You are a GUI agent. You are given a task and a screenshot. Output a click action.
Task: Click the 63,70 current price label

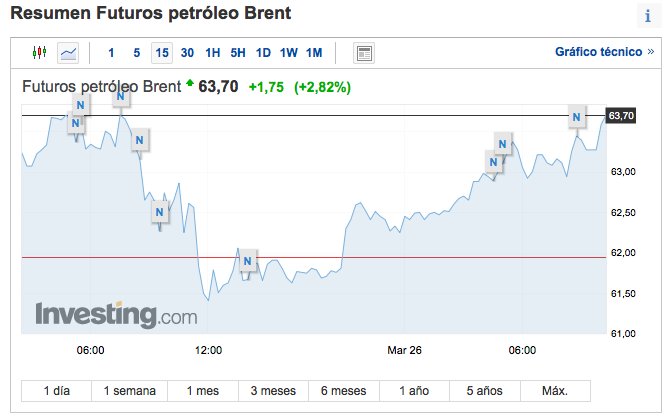coord(621,116)
